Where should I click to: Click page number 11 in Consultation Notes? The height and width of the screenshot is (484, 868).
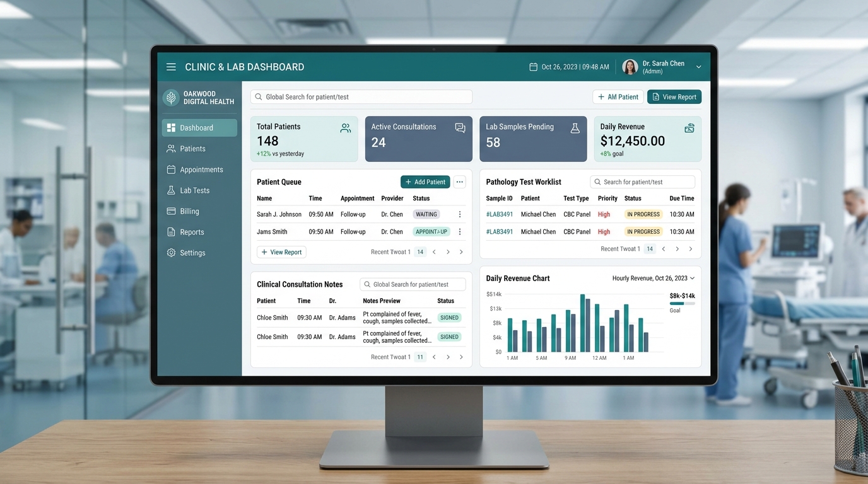click(x=420, y=357)
